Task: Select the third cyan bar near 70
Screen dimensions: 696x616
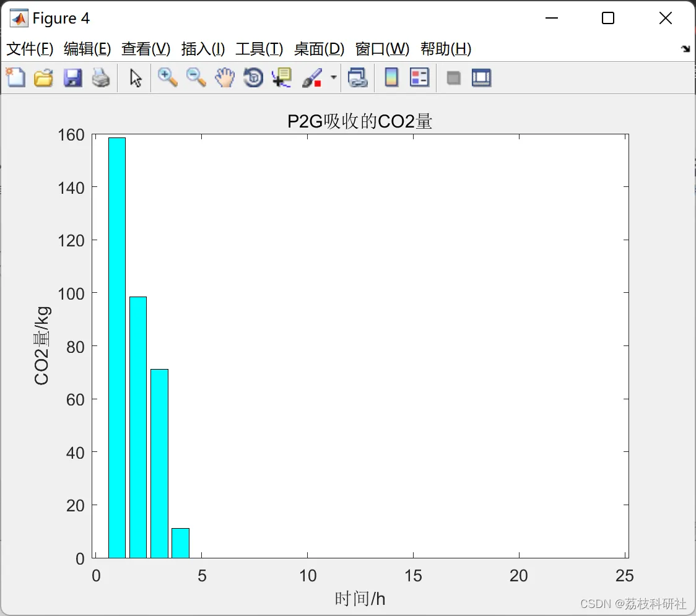Action: pos(159,464)
